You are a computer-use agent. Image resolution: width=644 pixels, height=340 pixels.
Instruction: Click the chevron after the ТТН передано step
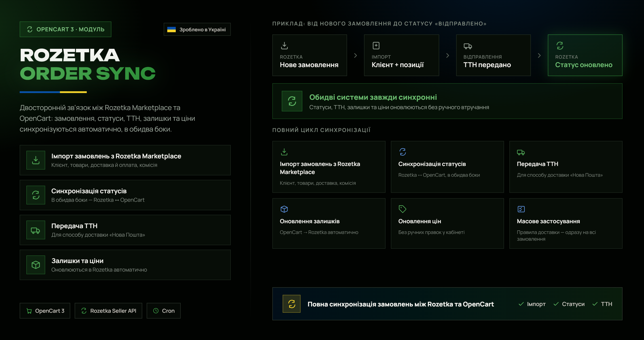click(x=539, y=55)
